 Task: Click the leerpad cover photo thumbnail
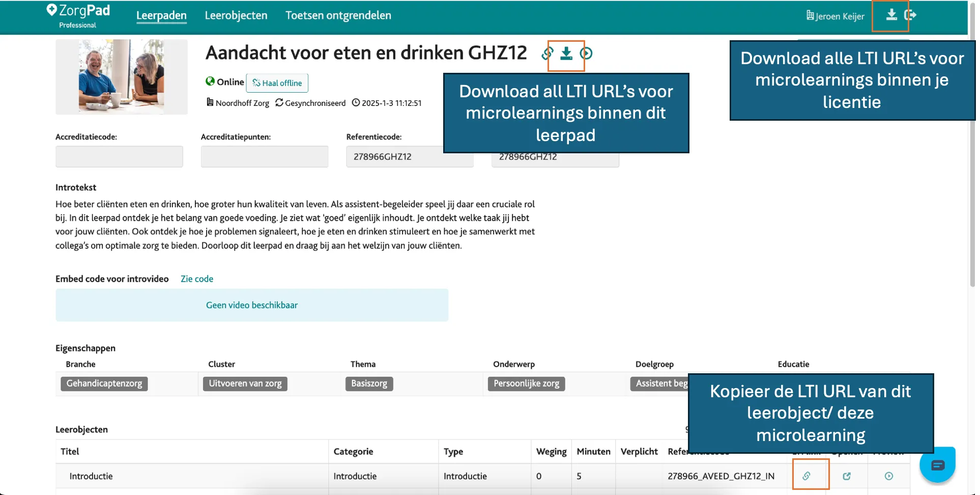122,77
